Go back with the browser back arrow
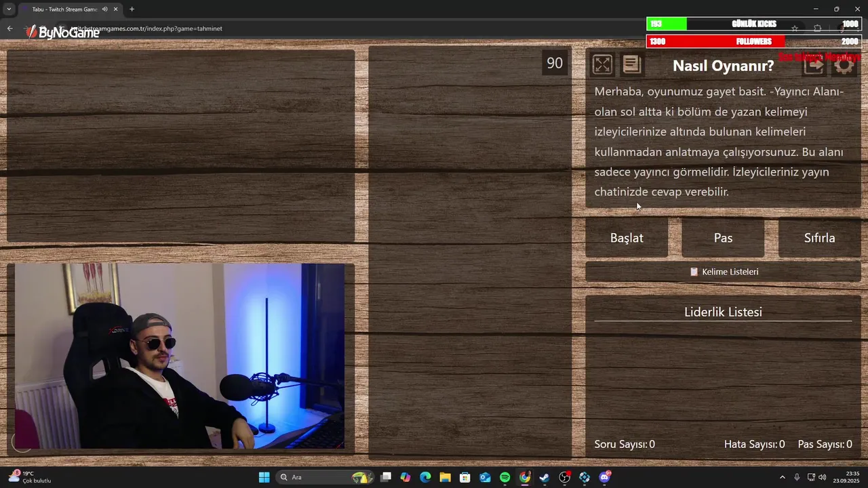Screen dimensions: 868x488 pyautogui.click(x=9, y=28)
